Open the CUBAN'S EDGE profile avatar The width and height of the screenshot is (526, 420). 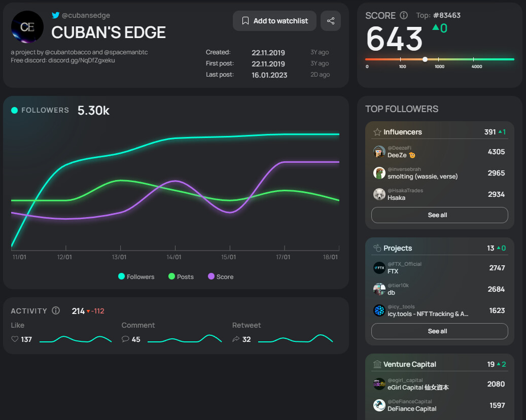click(27, 27)
